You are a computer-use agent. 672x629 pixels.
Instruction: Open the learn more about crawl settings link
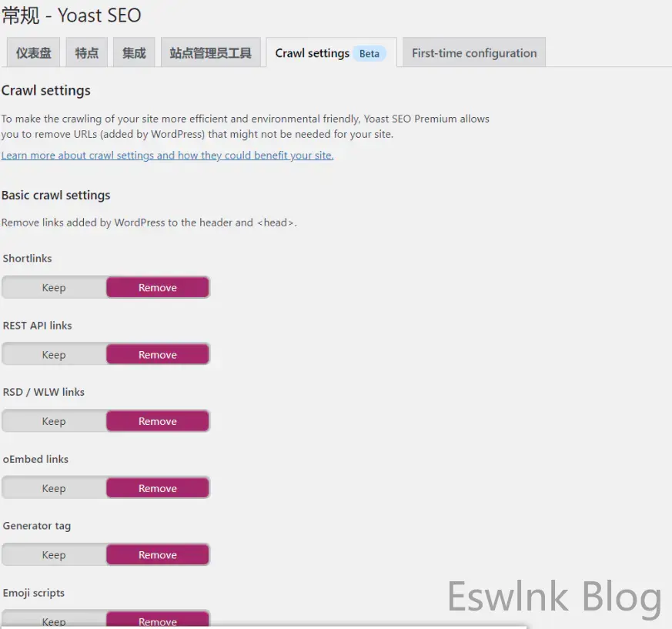(x=167, y=156)
